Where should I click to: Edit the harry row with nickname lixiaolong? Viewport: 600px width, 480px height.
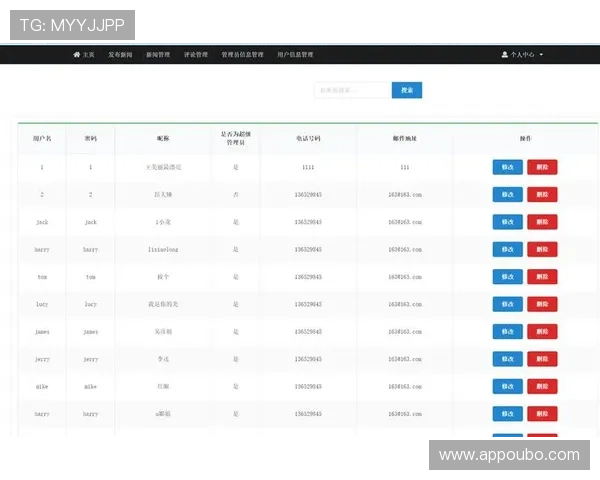507,249
